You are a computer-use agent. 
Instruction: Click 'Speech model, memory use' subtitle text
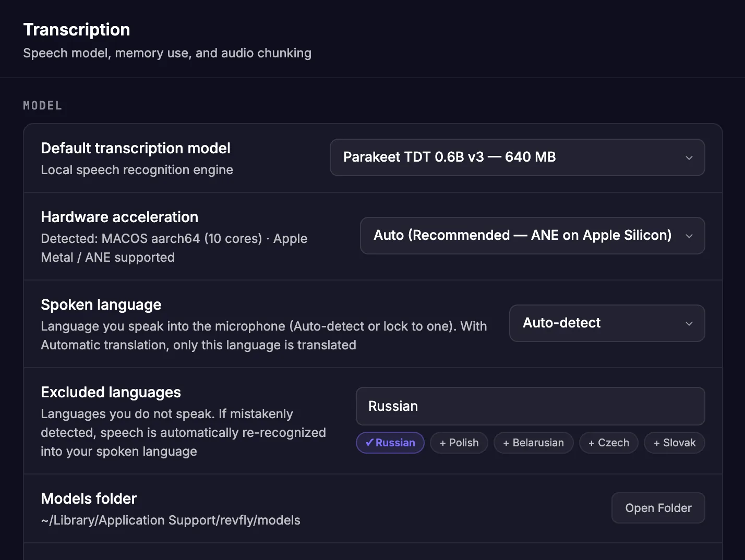click(167, 53)
